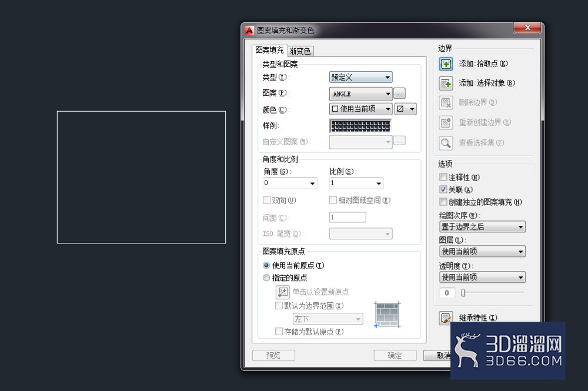Click the set new origin icon

click(282, 292)
